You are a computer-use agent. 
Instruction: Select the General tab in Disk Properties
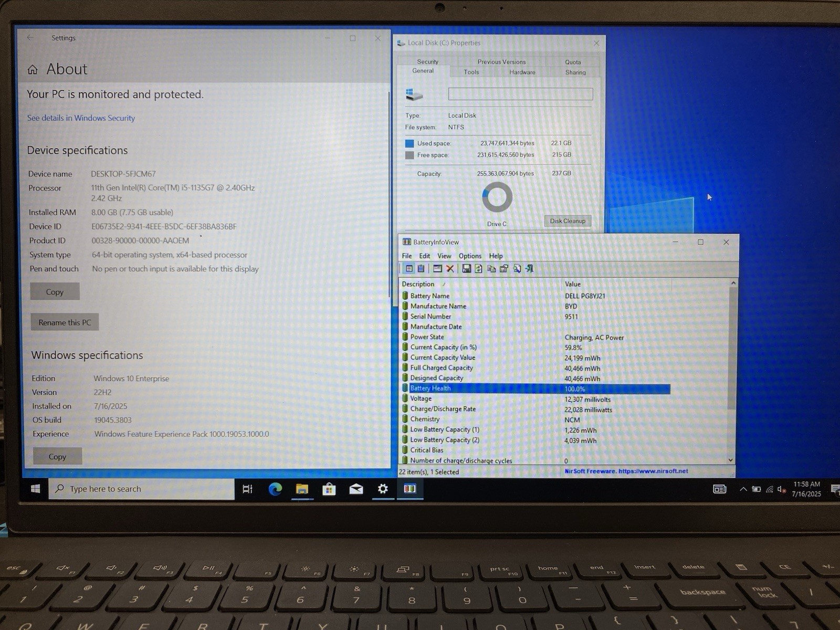point(423,71)
